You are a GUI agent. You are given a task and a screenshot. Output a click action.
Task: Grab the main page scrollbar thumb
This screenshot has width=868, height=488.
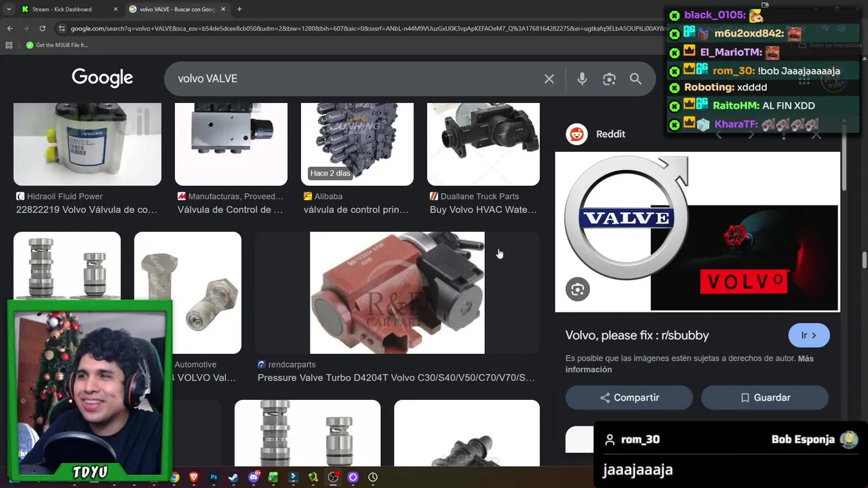[864, 261]
